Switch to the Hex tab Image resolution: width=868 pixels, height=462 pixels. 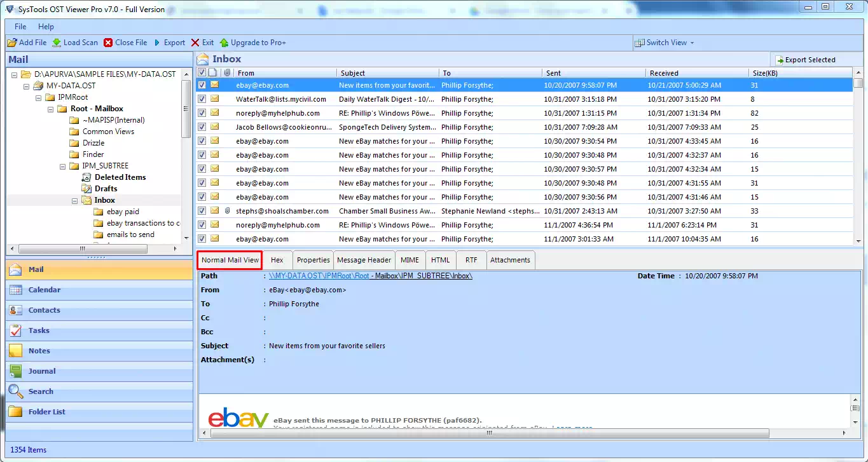pyautogui.click(x=277, y=260)
